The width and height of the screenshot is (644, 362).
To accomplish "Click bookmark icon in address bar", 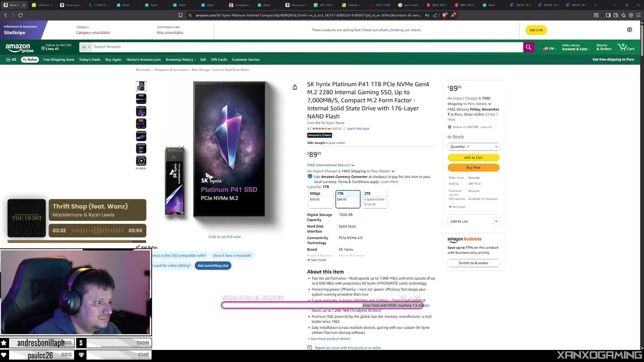I will click(x=180, y=15).
